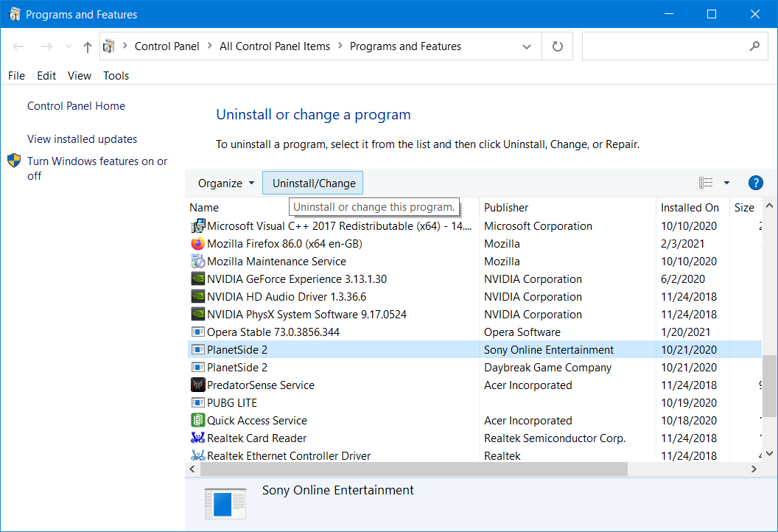This screenshot has width=778, height=532.
Task: Open the Organize dropdown
Action: (x=225, y=183)
